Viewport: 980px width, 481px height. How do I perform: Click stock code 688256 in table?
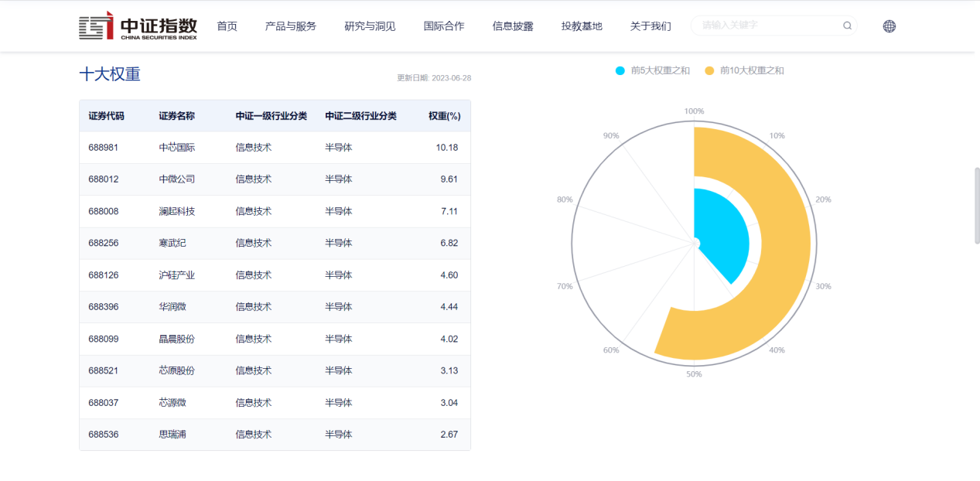coord(104,243)
